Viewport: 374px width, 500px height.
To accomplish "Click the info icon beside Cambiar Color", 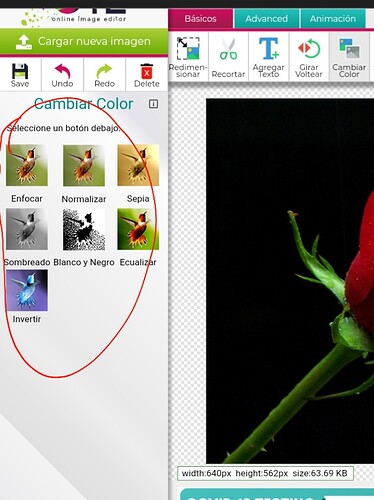I will pos(153,104).
